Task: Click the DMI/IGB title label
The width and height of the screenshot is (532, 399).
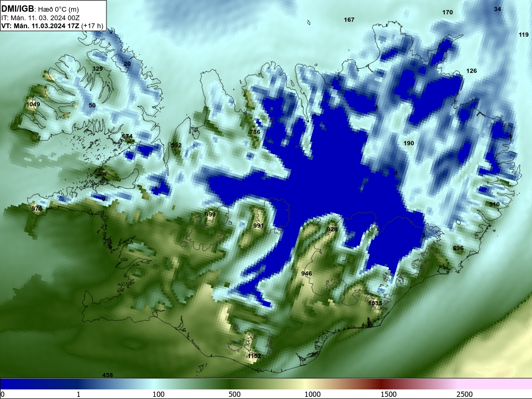Action: click(18, 9)
